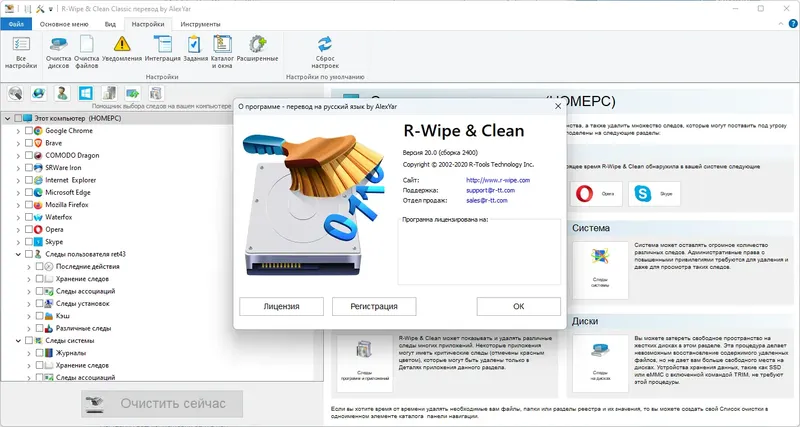Viewport: 800px width, 427px height.
Task: Click the last icon in the trace helper toolbar
Action: coord(156,93)
